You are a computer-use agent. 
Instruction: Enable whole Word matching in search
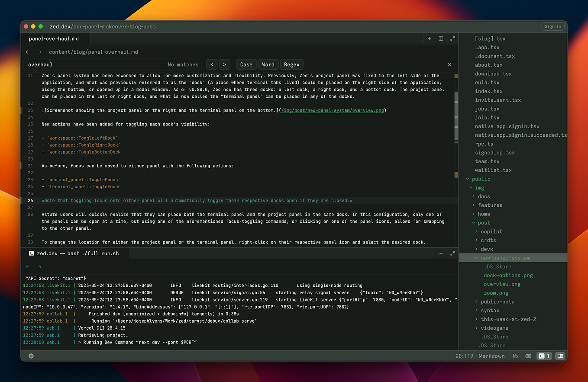tap(268, 64)
